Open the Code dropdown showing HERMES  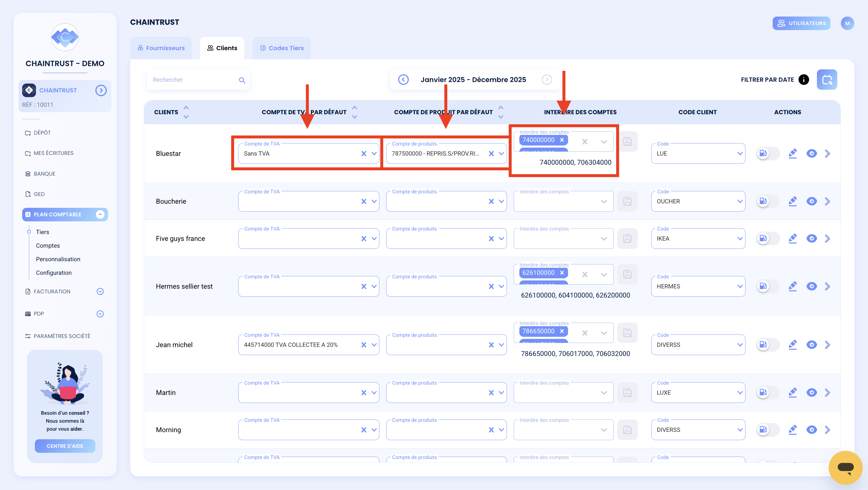tap(698, 286)
